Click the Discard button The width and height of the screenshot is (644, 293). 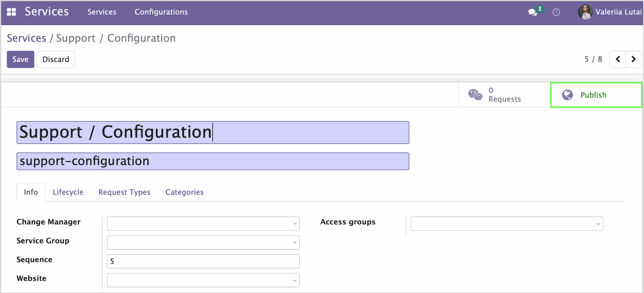point(56,59)
